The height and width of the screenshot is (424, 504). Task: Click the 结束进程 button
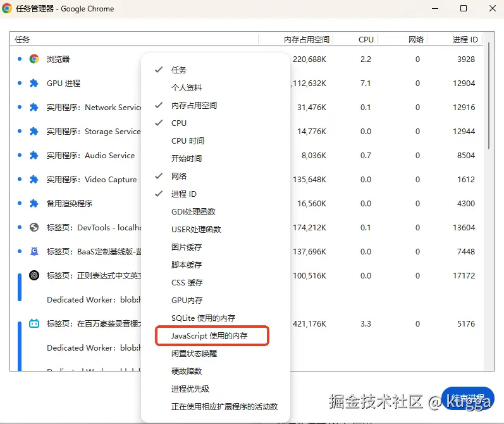pyautogui.click(x=468, y=398)
